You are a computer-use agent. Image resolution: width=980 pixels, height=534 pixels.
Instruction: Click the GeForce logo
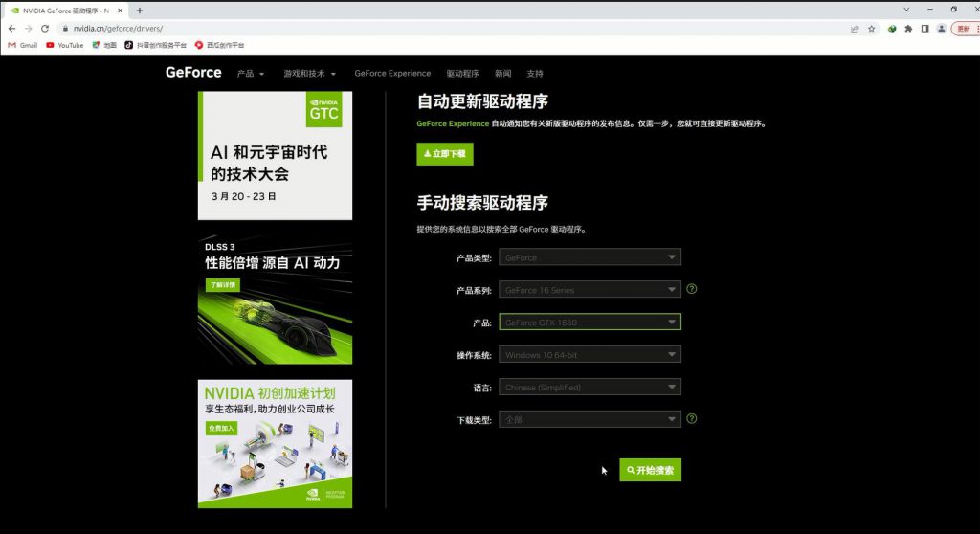coord(193,73)
